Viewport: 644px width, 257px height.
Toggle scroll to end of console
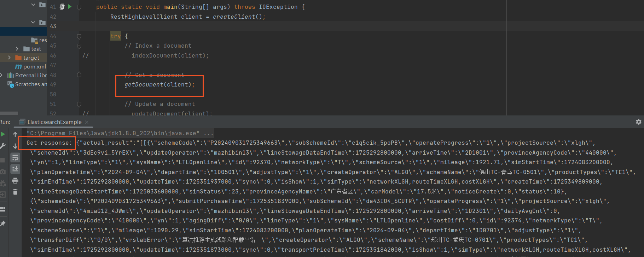pyautogui.click(x=15, y=169)
